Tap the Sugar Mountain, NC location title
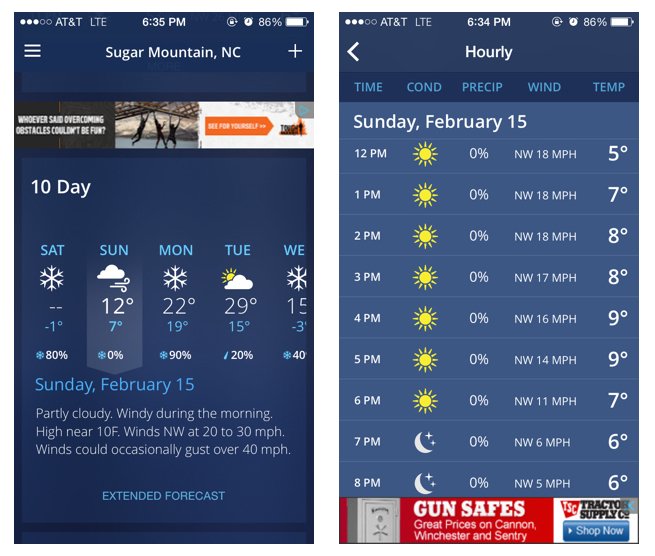This screenshot has height=556, width=655. click(x=164, y=52)
